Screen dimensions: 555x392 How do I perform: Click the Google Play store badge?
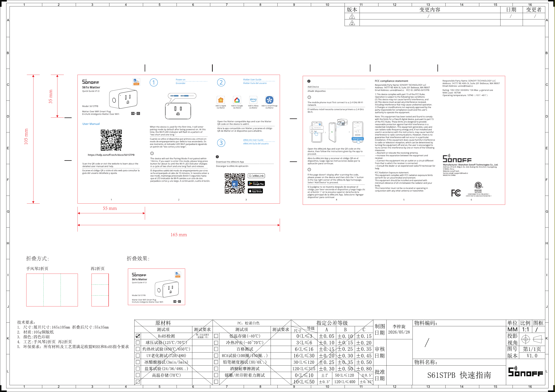click(x=256, y=183)
